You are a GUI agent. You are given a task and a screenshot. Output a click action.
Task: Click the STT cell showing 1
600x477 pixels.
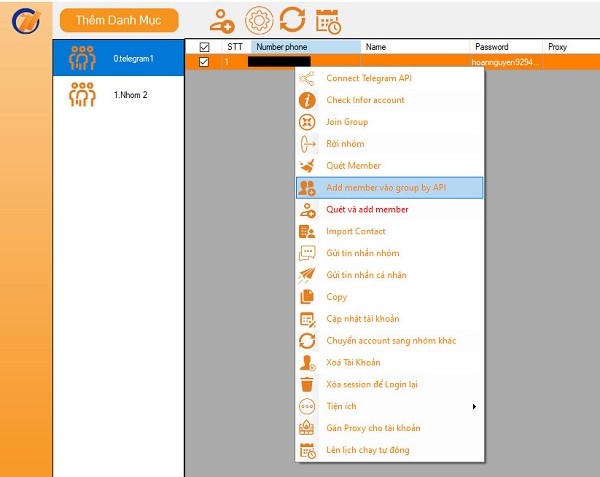(236, 62)
